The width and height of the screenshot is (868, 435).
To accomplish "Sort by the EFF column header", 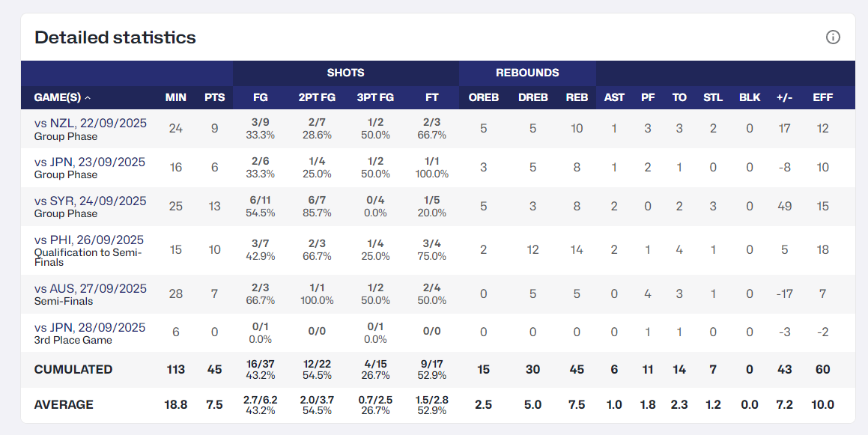I will 822,97.
